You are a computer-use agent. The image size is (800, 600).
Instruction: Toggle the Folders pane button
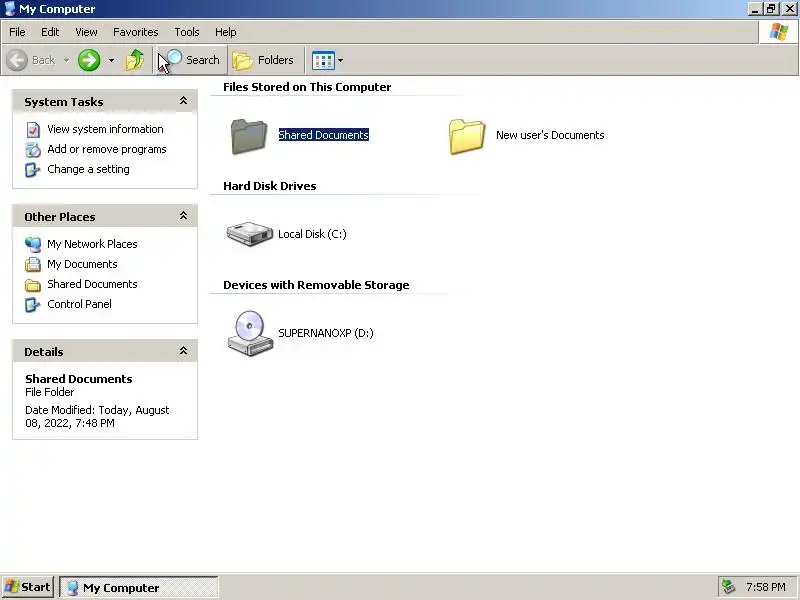tap(264, 60)
